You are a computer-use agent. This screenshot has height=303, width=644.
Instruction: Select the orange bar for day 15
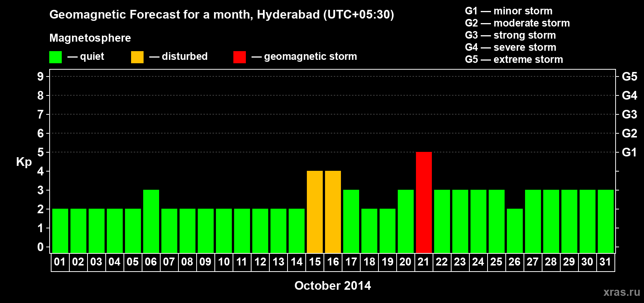pyautogui.click(x=315, y=212)
